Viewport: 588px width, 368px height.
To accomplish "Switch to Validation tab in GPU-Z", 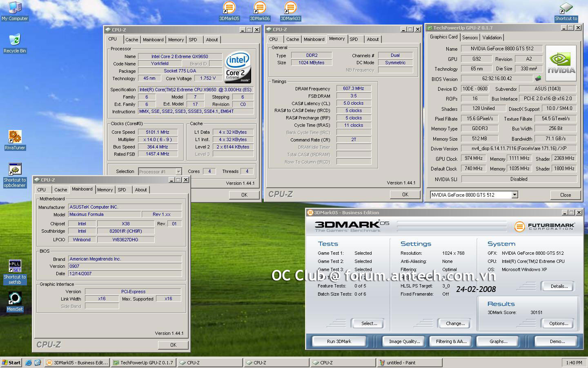I will pyautogui.click(x=492, y=37).
